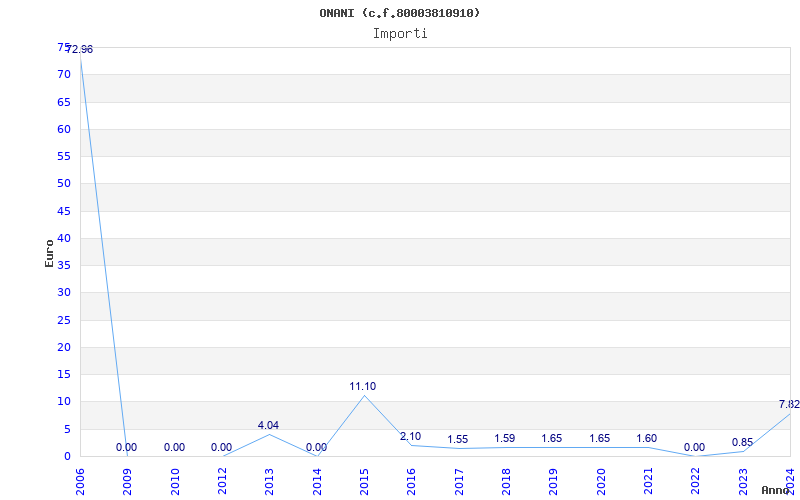The width and height of the screenshot is (800, 500).
Task: Select the 15 tick on the Euro axis
Action: tap(64, 374)
